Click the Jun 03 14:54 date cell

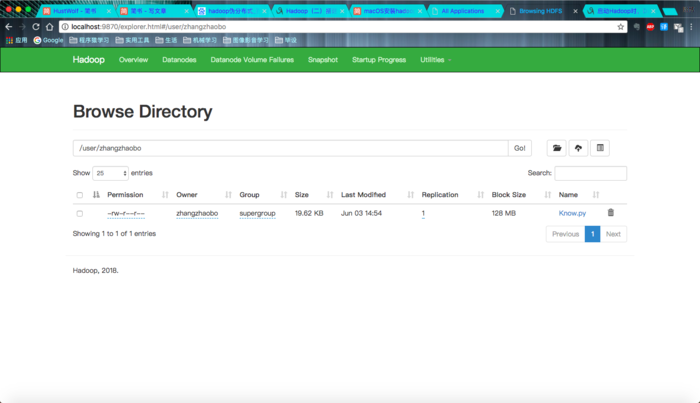[x=361, y=213]
